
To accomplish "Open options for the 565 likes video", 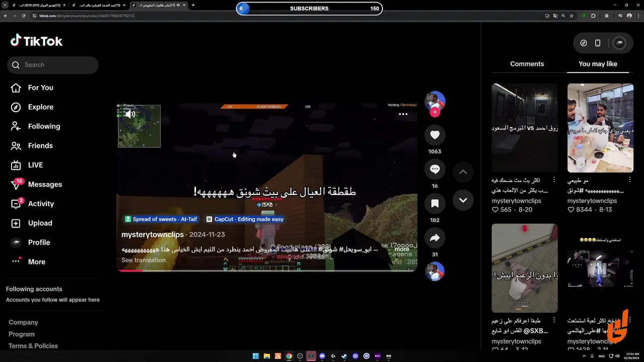I will click(554, 180).
